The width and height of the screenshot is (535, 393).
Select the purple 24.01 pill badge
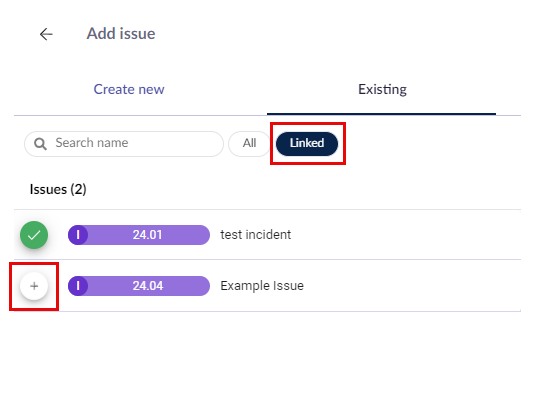[x=139, y=235]
